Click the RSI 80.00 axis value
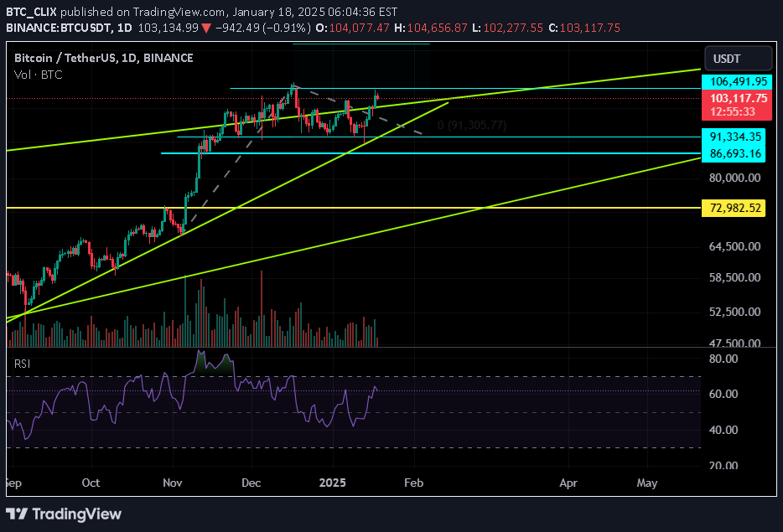The height and width of the screenshot is (532, 783). (x=723, y=359)
